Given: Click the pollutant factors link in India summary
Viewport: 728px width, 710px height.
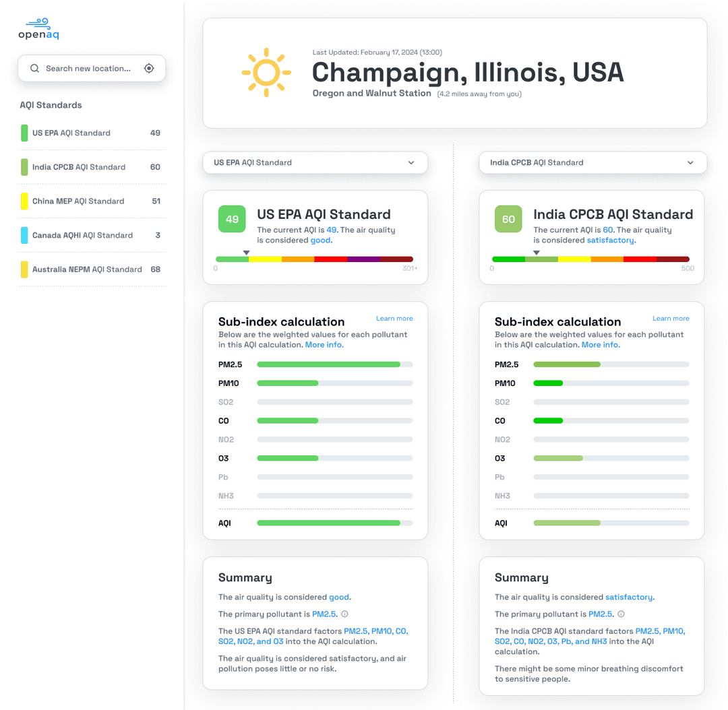Looking at the screenshot, I should 590,636.
